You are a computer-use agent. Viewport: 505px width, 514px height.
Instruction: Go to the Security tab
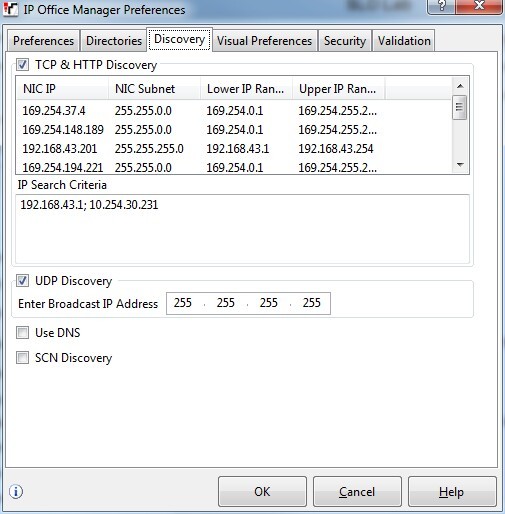click(345, 41)
